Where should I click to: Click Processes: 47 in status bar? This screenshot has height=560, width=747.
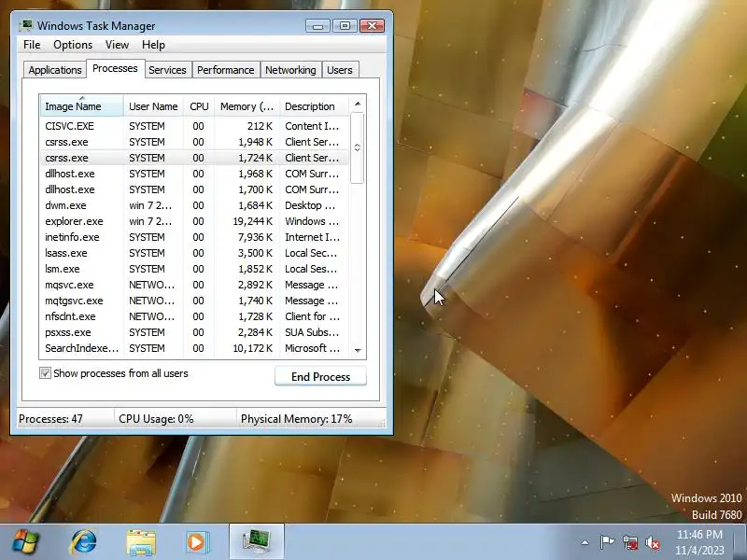[x=50, y=419]
